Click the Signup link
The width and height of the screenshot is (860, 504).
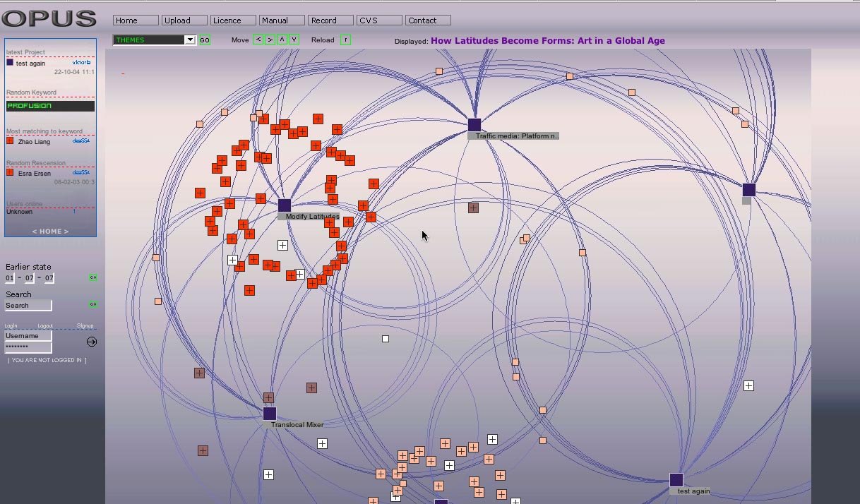[85, 326]
